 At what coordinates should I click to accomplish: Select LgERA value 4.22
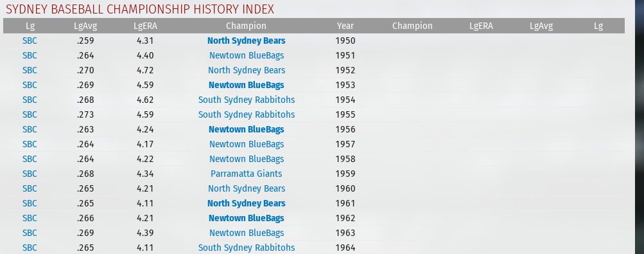tap(145, 159)
